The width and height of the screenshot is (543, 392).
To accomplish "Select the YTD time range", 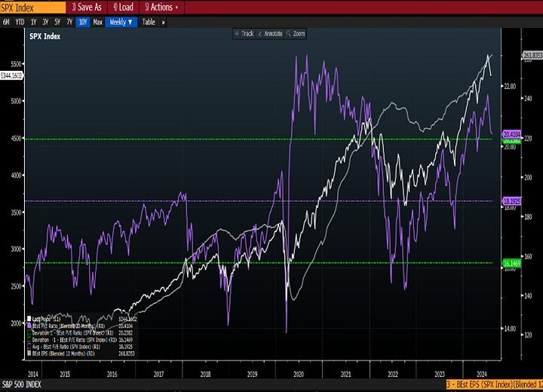I will (x=20, y=22).
